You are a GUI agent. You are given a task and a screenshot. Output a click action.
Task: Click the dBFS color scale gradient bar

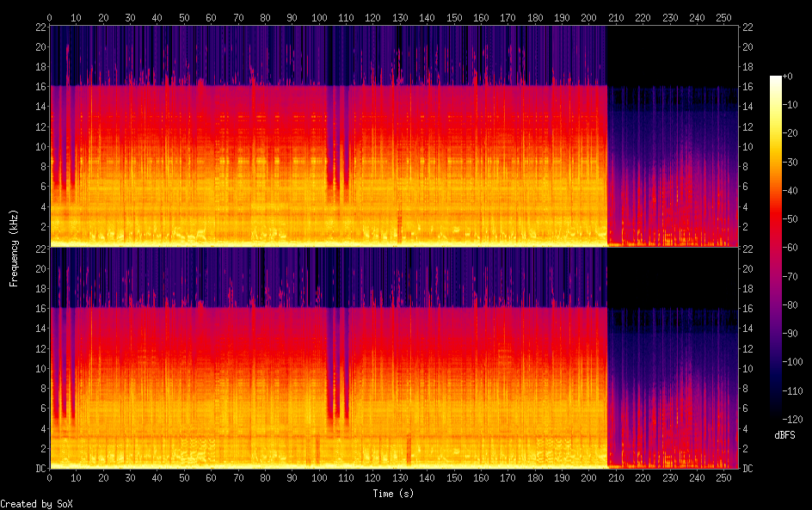[775, 247]
